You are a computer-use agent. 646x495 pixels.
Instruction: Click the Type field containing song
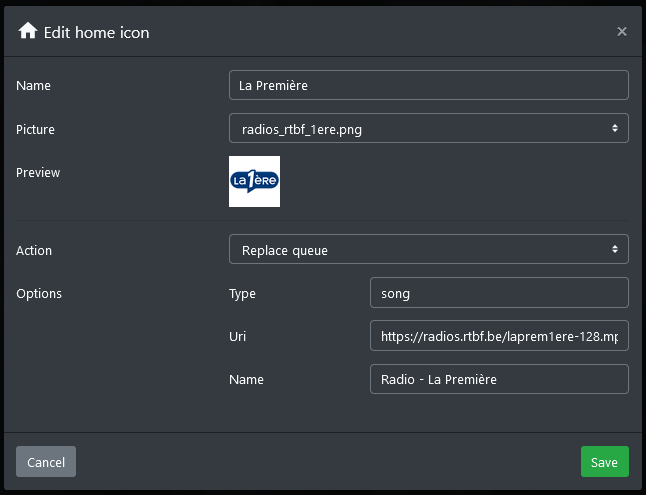click(499, 293)
